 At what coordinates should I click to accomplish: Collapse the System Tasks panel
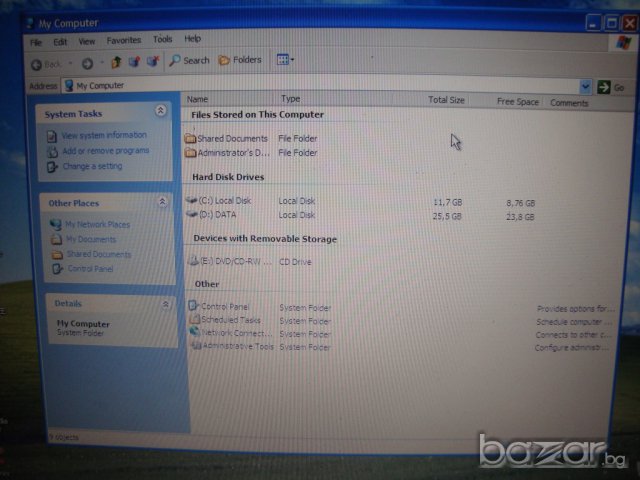pyautogui.click(x=161, y=112)
